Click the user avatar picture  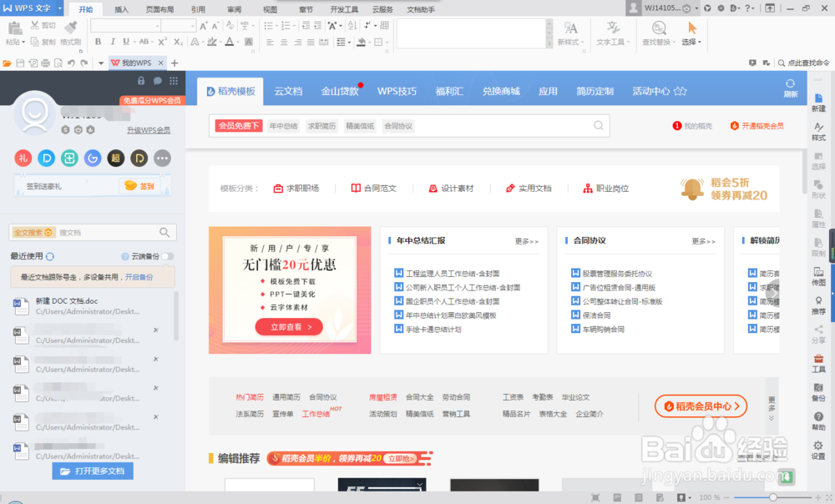(34, 113)
